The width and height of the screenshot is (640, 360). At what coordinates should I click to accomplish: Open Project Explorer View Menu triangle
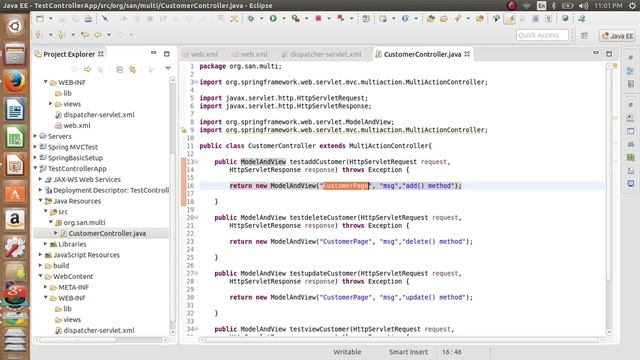pos(168,69)
